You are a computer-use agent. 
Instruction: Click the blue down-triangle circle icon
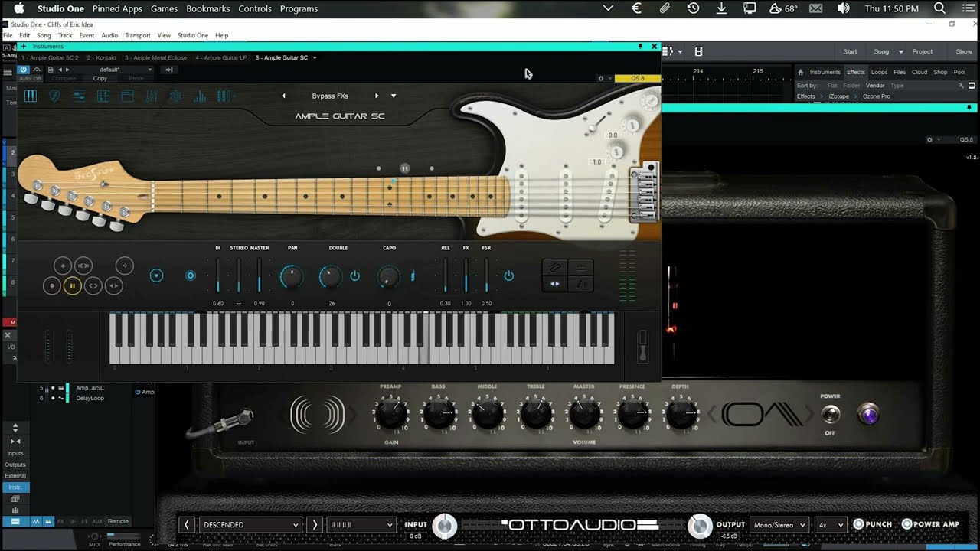(157, 275)
